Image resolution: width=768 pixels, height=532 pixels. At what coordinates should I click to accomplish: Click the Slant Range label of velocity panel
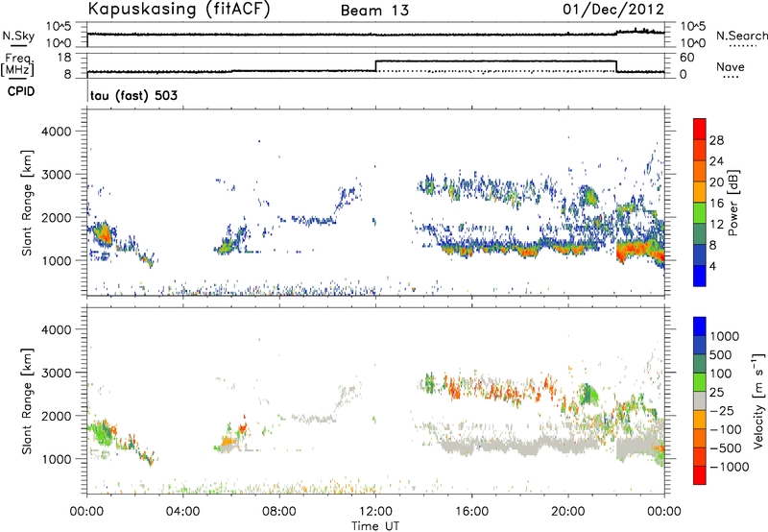(27, 401)
